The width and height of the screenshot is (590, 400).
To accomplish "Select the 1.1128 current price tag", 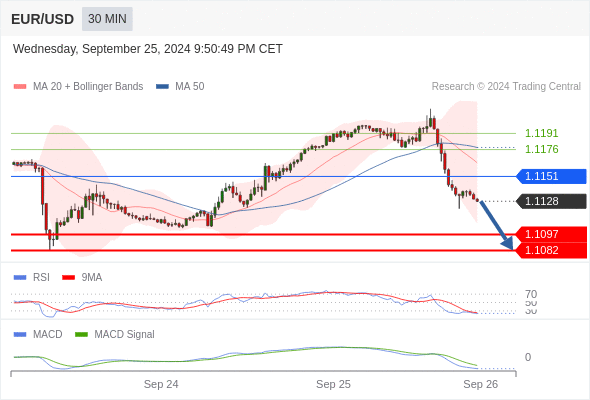I will point(551,201).
